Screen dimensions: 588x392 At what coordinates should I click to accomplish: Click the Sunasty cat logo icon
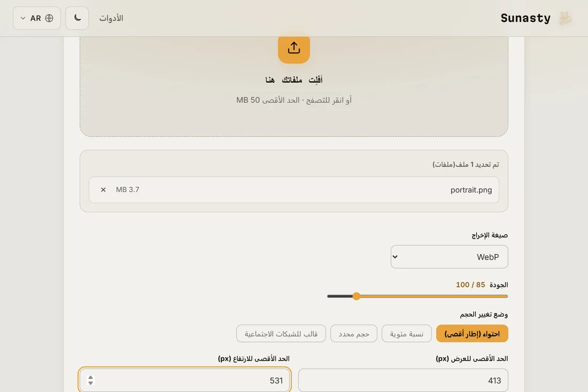[565, 18]
